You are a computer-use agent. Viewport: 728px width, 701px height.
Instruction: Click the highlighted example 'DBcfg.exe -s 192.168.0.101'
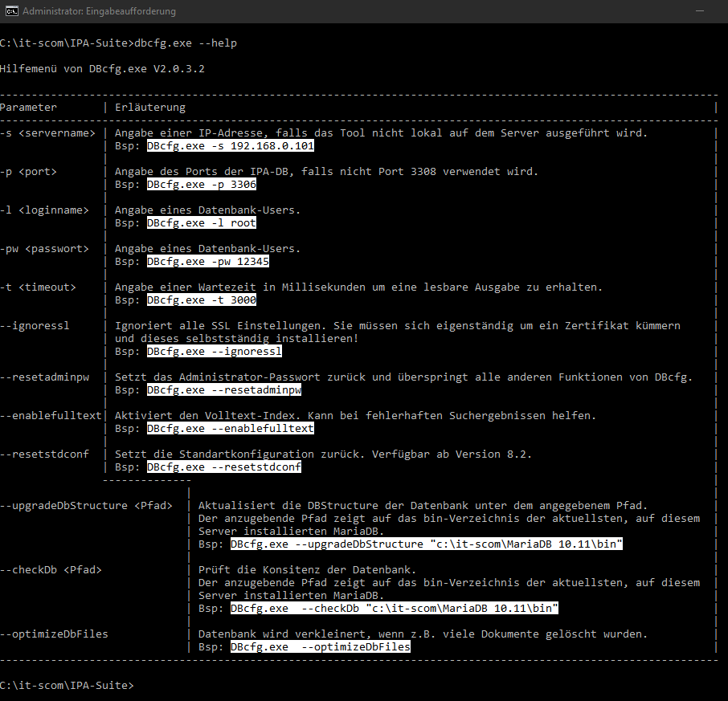[230, 147]
